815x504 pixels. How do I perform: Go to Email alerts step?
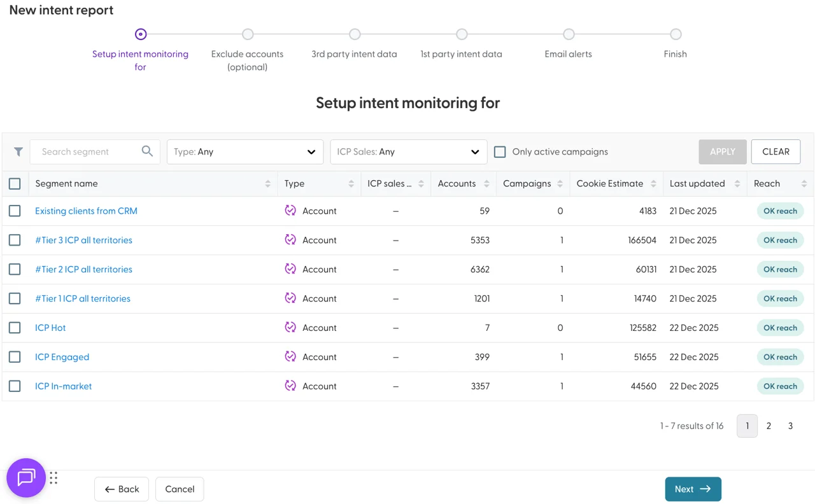(x=569, y=34)
